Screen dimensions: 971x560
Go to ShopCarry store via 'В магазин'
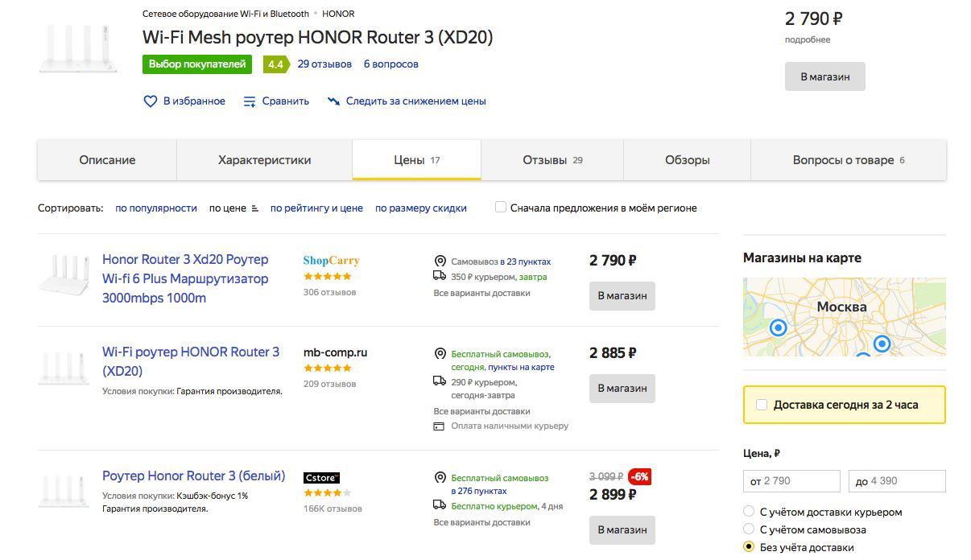[x=622, y=295]
